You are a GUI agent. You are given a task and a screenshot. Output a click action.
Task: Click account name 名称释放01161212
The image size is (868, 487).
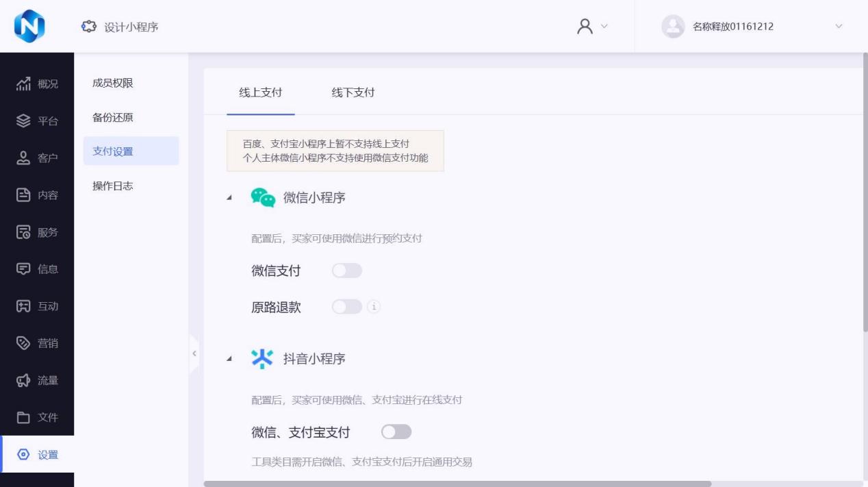pos(733,27)
